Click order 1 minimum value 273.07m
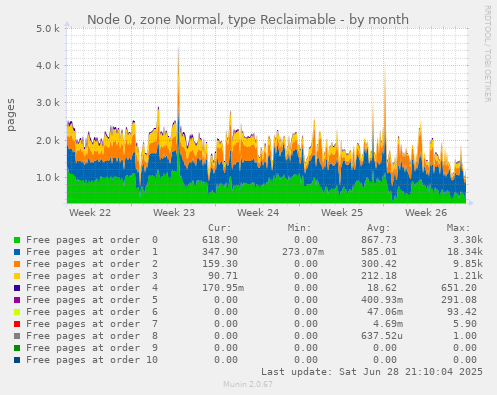 303,252
